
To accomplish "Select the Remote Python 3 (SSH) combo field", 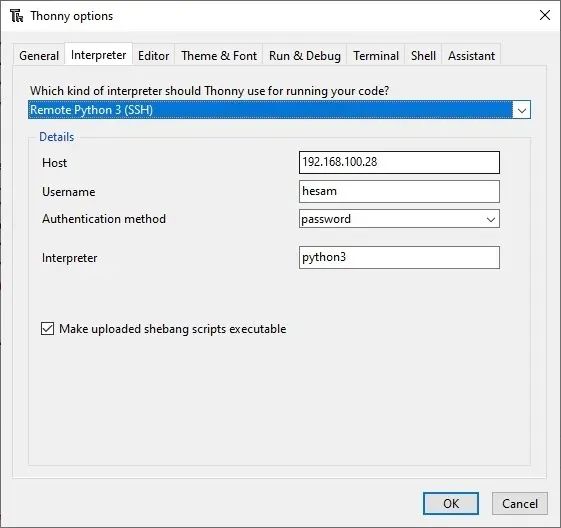I will coord(279,110).
